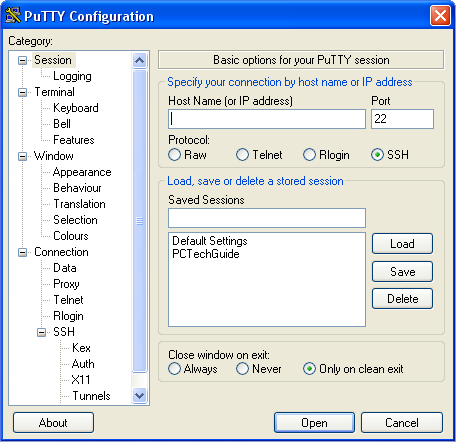Collapse the Terminal category node
This screenshot has width=456, height=442.
tap(22, 92)
